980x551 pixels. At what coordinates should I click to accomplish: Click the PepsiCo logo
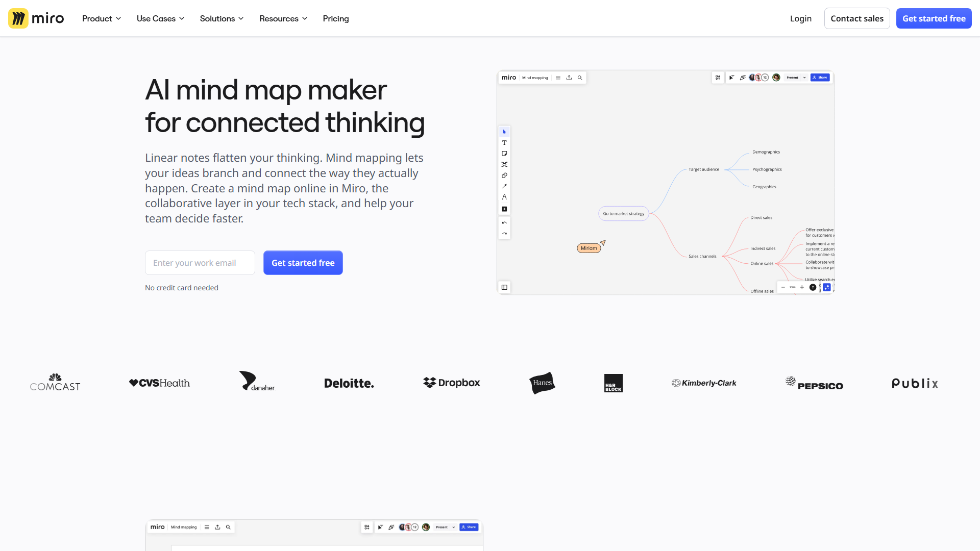[x=814, y=383]
